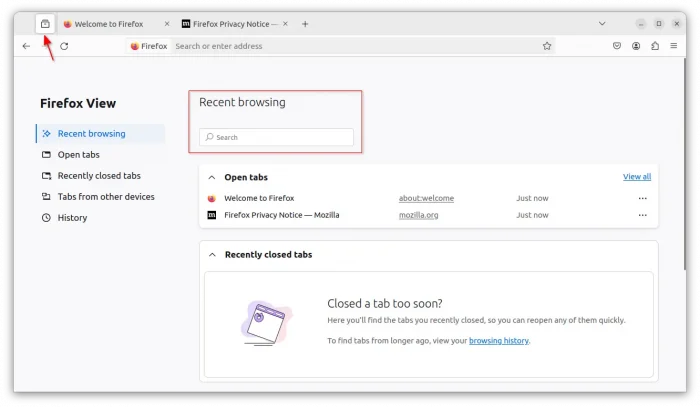Open the Pocket save icon
The height and width of the screenshot is (407, 700).
[617, 46]
